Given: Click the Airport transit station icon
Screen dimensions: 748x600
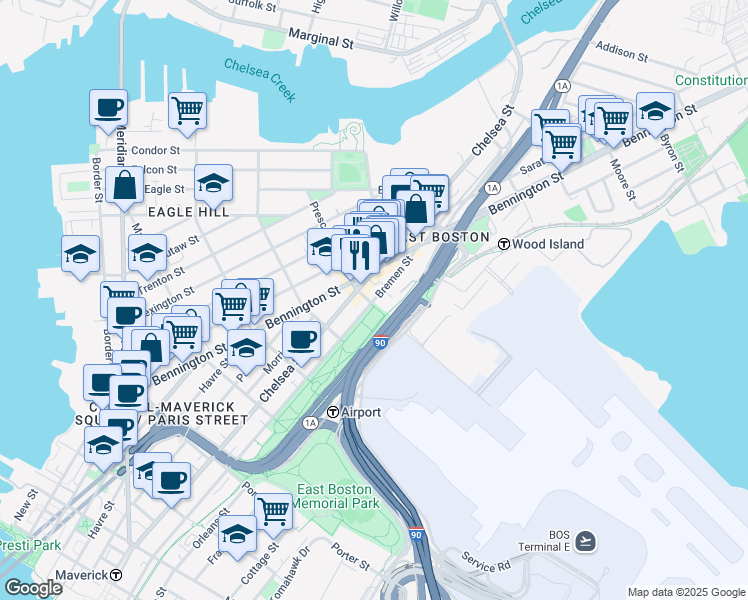Looking at the screenshot, I should pos(333,412).
